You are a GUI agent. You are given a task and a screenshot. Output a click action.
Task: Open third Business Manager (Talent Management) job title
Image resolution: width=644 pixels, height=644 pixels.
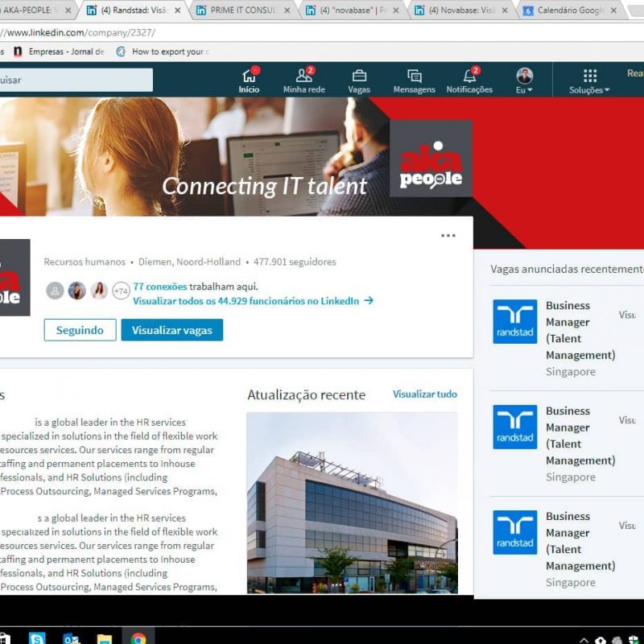tap(580, 541)
